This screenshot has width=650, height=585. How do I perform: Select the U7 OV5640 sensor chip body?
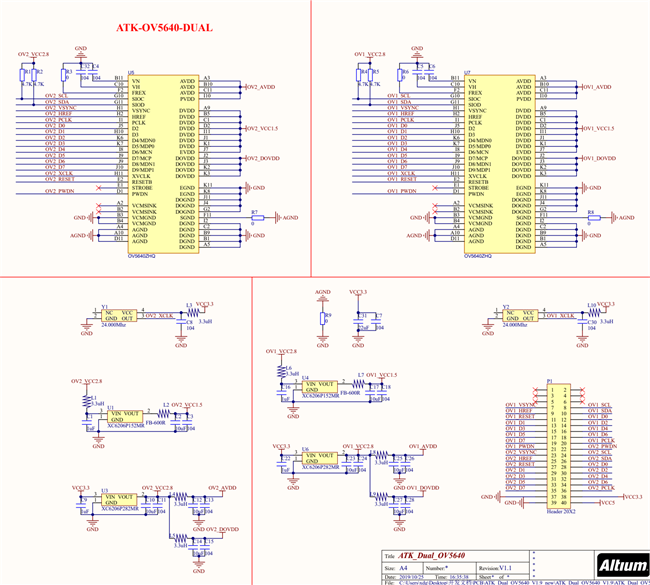tap(500, 164)
